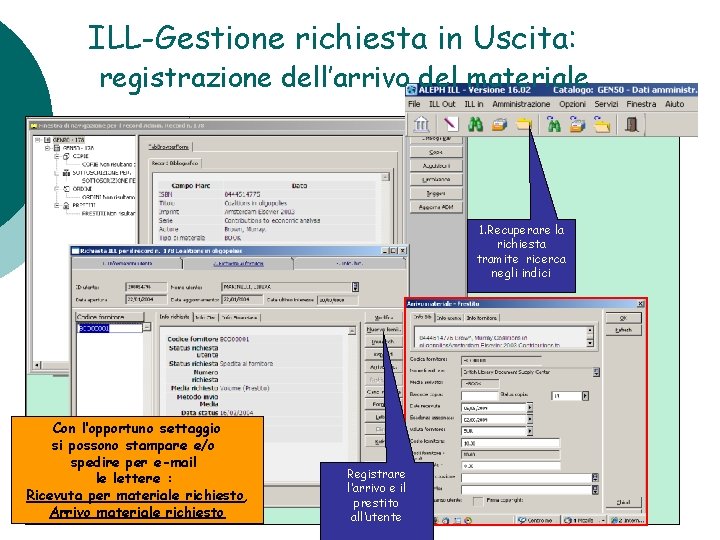720x540 pixels.
Task: Open the Data ricevuta date picker arrow
Action: click(529, 407)
